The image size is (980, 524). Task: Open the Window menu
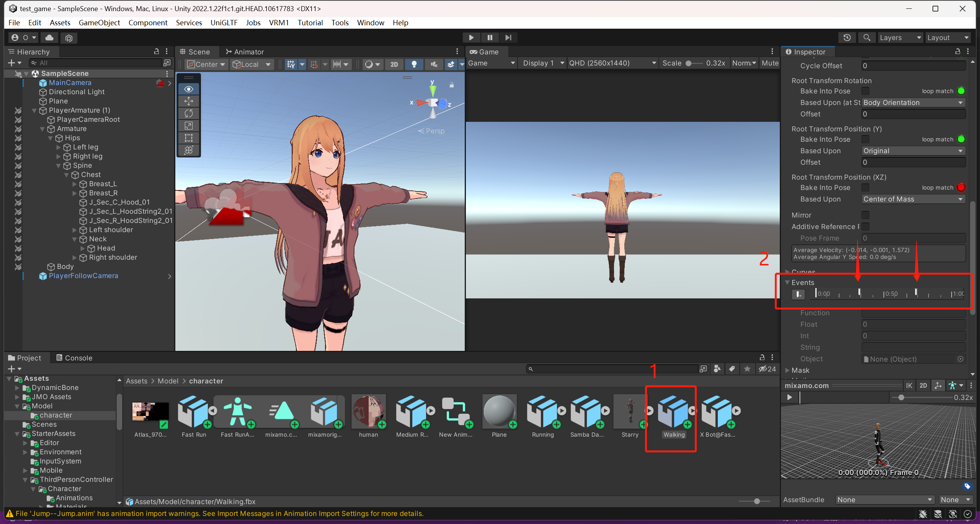[x=370, y=23]
